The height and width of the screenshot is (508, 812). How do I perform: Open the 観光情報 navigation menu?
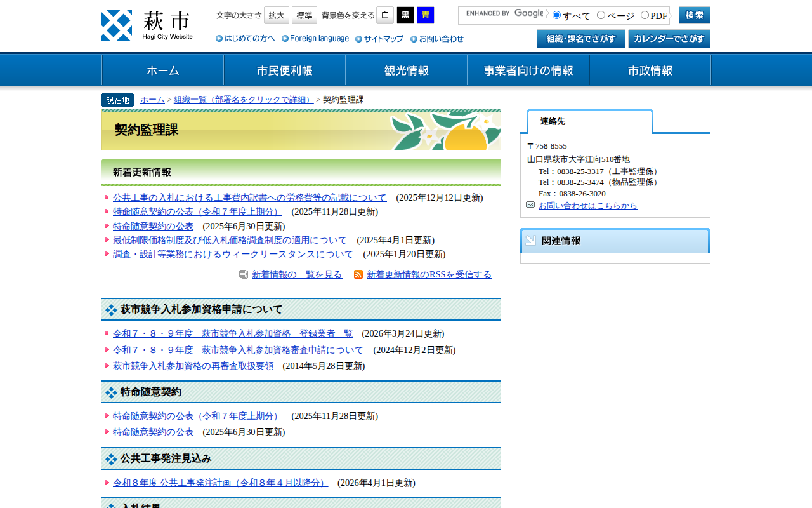[x=406, y=70]
